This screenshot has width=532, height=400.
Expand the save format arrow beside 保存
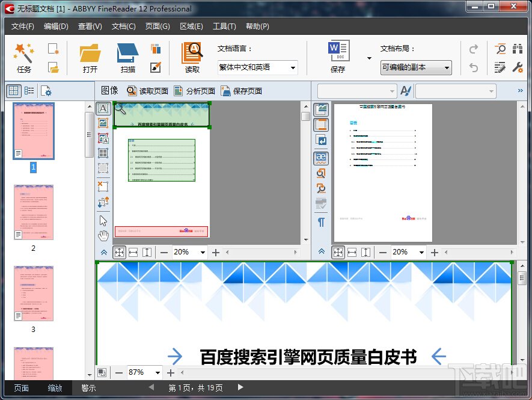point(369,58)
